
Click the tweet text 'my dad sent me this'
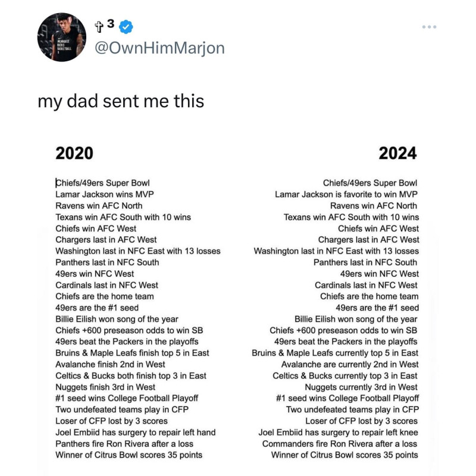click(121, 101)
